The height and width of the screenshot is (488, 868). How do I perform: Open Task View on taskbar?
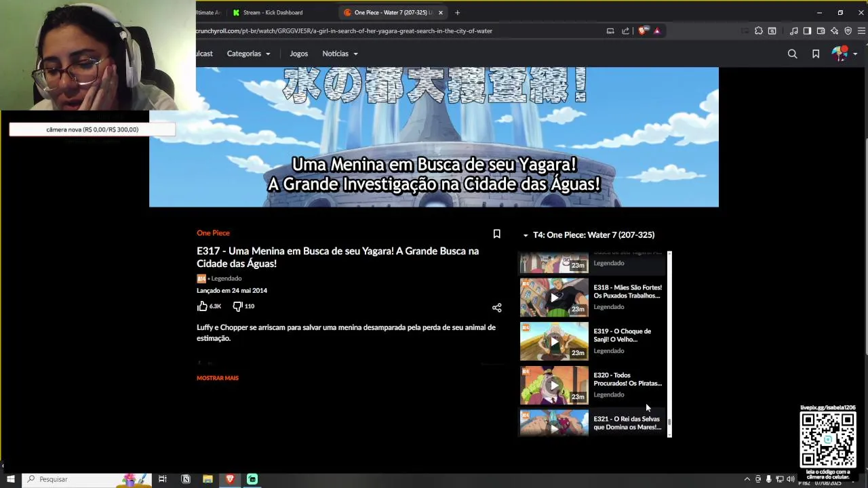(x=163, y=479)
